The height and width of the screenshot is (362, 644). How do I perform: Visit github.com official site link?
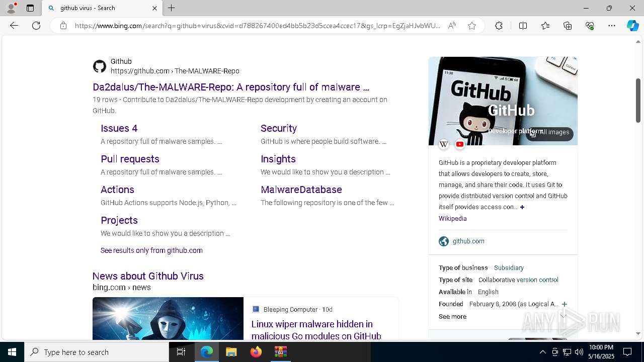pos(468,241)
